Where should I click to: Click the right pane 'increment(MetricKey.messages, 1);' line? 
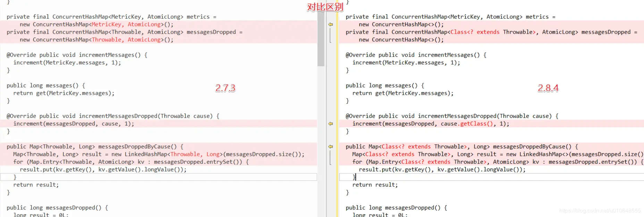coord(407,62)
